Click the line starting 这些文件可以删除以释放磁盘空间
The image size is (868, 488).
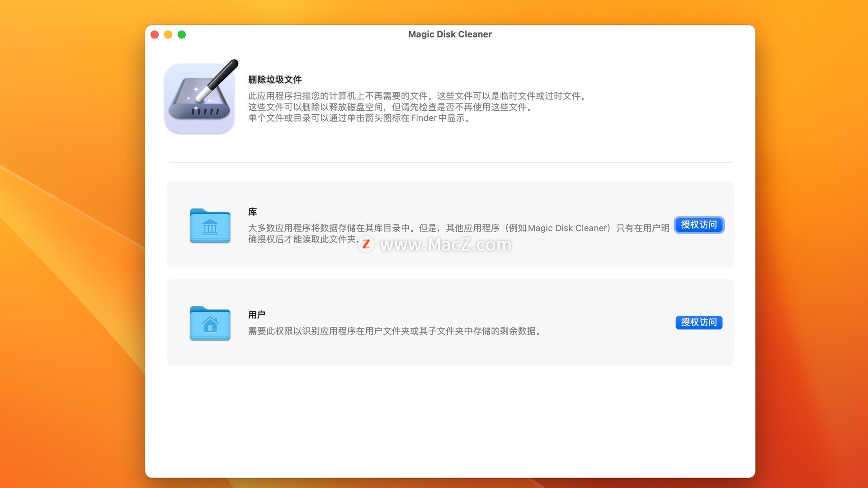click(392, 107)
